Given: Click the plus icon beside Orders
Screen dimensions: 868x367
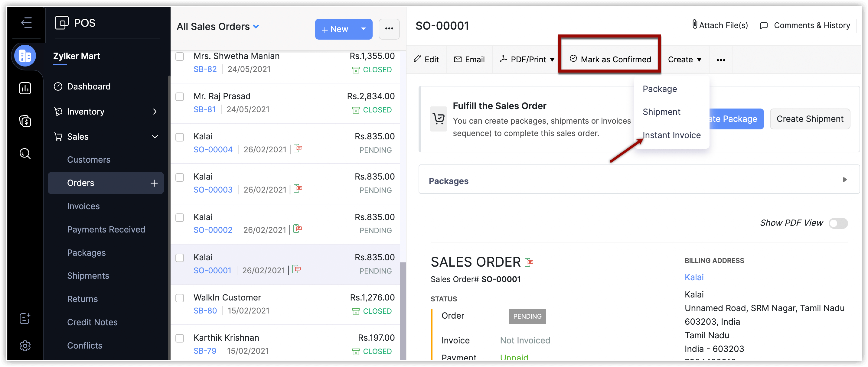Looking at the screenshot, I should pos(154,183).
